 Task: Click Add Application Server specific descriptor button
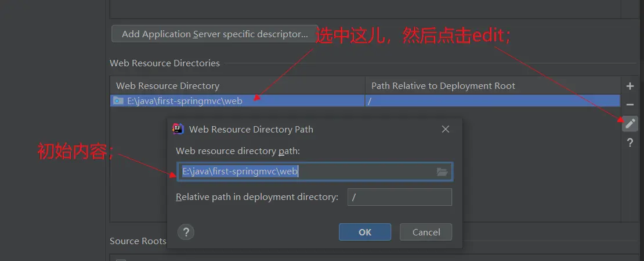[215, 34]
